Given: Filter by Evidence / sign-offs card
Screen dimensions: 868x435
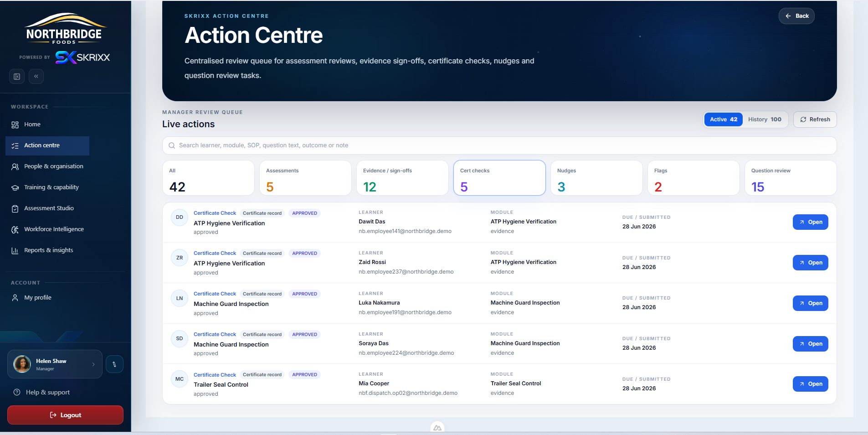Looking at the screenshot, I should (x=402, y=178).
